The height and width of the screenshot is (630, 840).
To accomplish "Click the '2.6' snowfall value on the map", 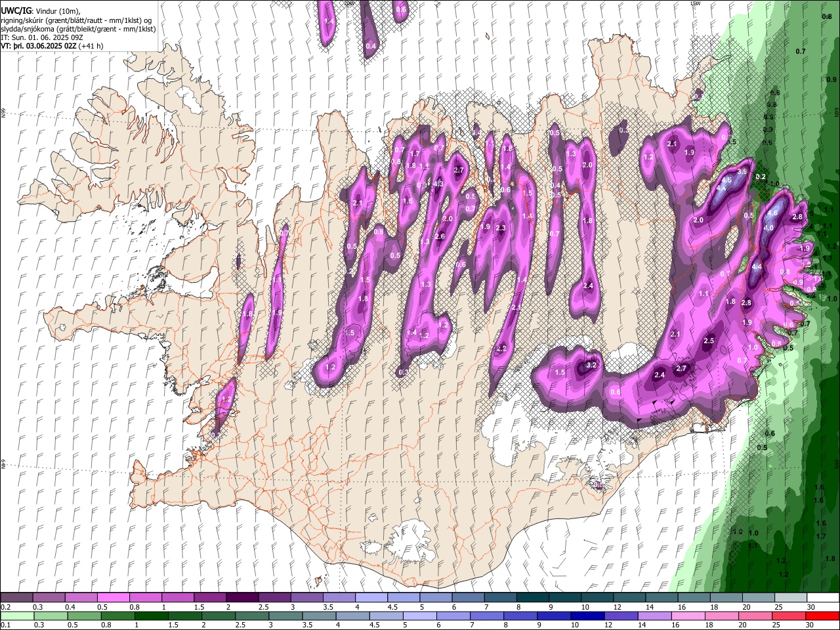I will [440, 236].
